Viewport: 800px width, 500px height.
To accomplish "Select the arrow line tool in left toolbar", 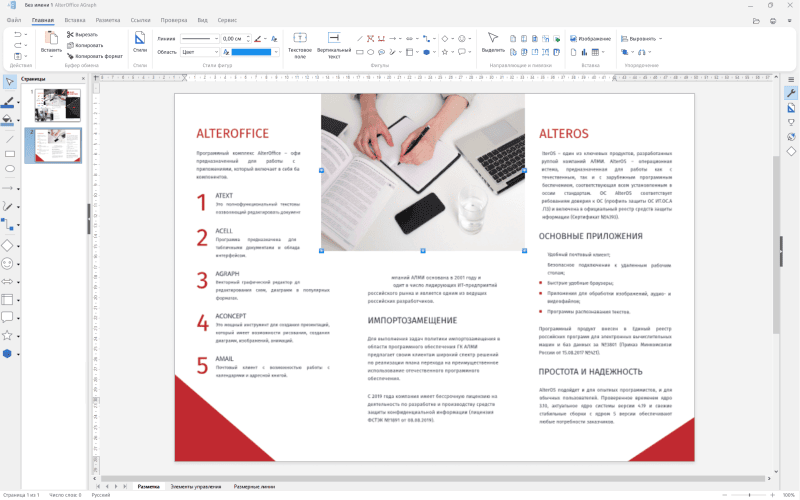I will click(7, 188).
